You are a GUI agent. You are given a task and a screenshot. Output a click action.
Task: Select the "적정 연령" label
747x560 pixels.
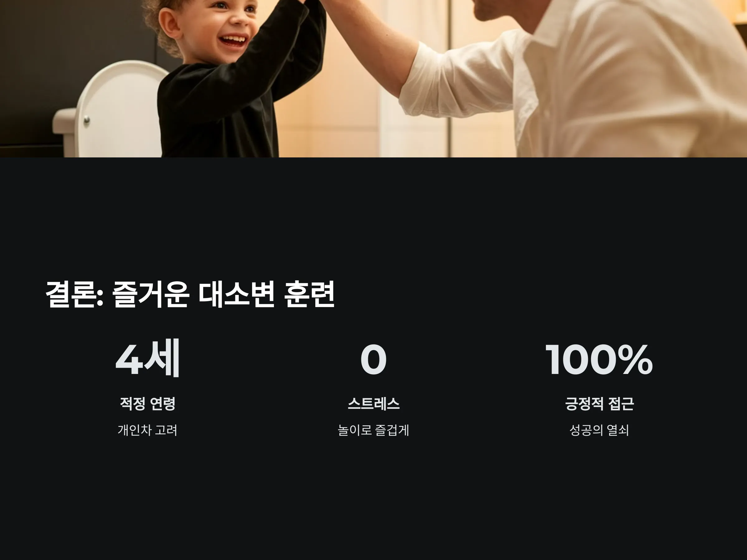click(148, 404)
